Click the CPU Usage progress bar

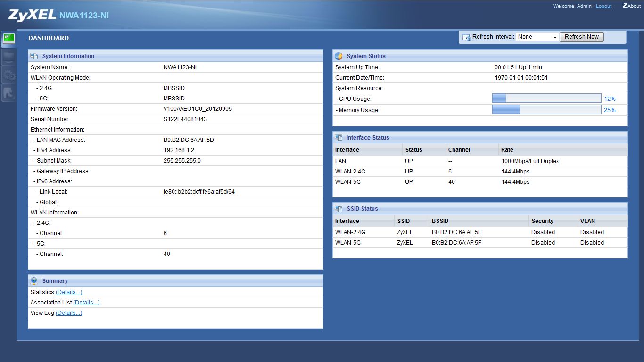point(547,98)
